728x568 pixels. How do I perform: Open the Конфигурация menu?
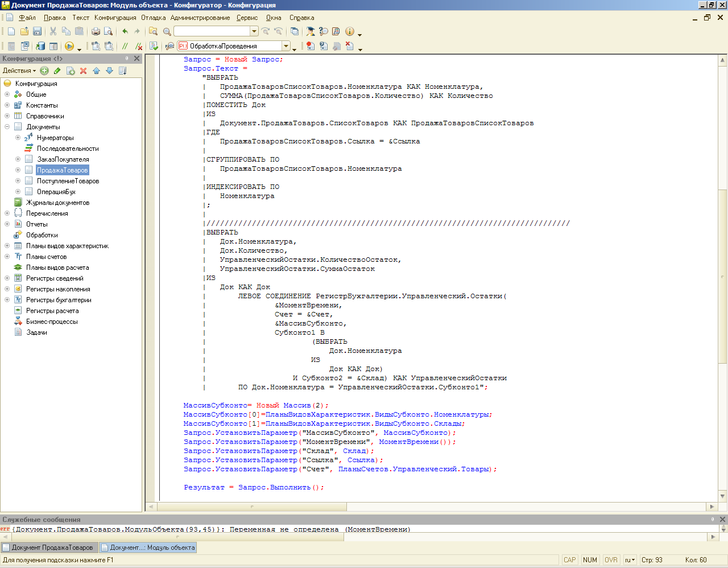(x=115, y=18)
